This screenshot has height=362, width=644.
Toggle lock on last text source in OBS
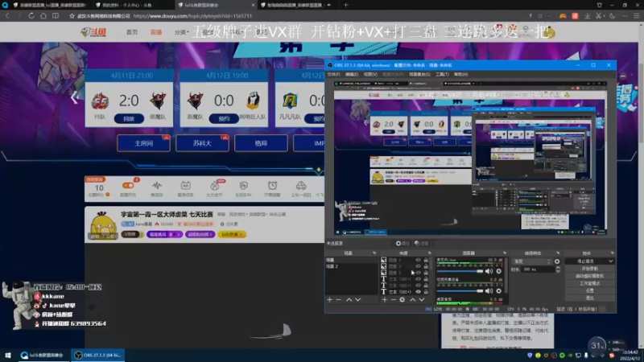426,292
